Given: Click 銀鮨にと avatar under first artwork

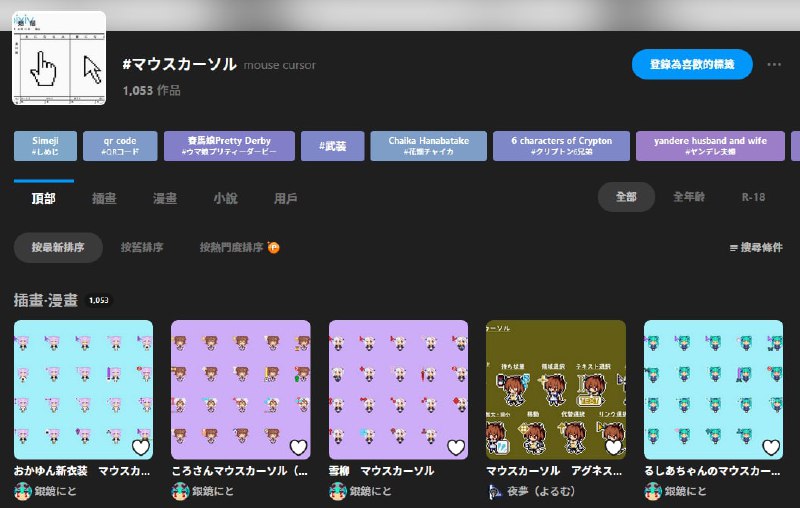Looking at the screenshot, I should 23,491.
